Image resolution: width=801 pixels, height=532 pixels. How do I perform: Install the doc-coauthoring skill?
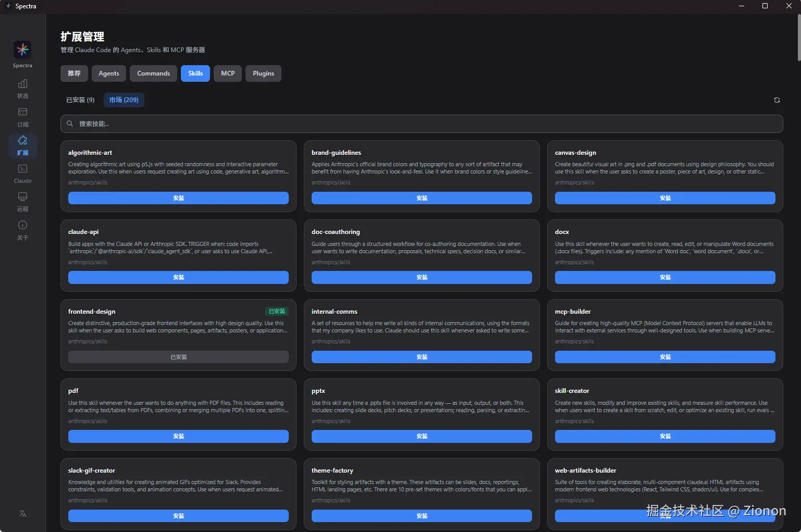click(422, 277)
